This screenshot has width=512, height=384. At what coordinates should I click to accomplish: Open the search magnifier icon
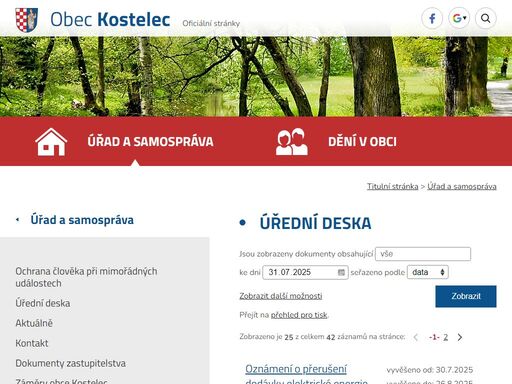tap(486, 18)
